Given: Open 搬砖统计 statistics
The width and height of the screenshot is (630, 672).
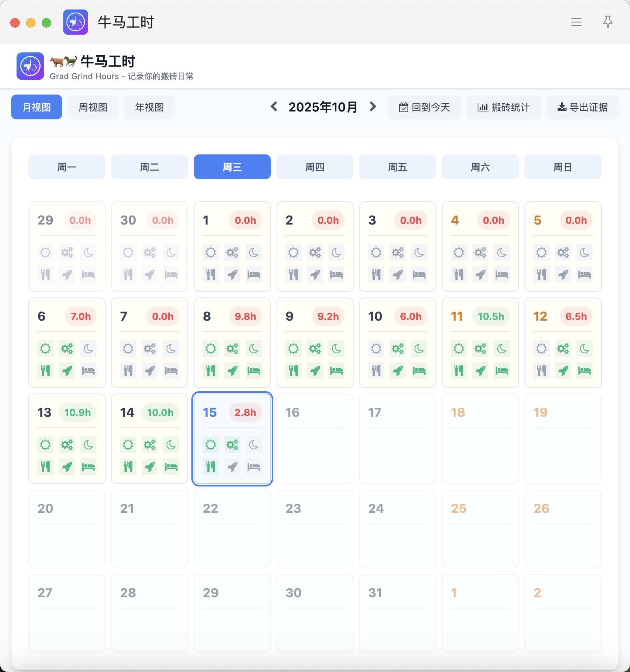Looking at the screenshot, I should (x=504, y=107).
